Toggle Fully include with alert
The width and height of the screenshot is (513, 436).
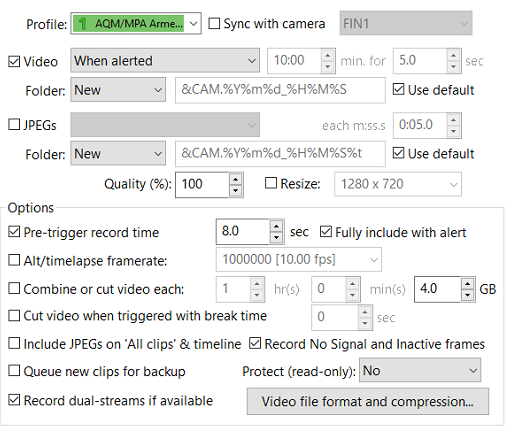[326, 232]
